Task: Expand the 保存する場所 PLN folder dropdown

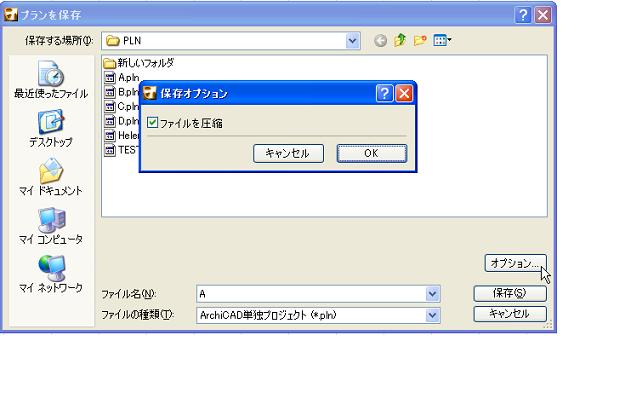Action: click(x=352, y=40)
